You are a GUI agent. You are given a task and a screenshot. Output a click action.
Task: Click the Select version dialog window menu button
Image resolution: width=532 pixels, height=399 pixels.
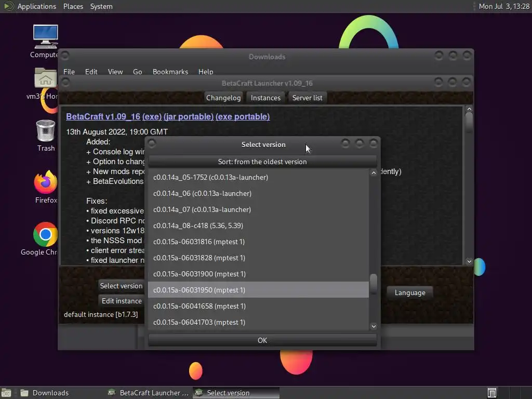[x=152, y=143]
